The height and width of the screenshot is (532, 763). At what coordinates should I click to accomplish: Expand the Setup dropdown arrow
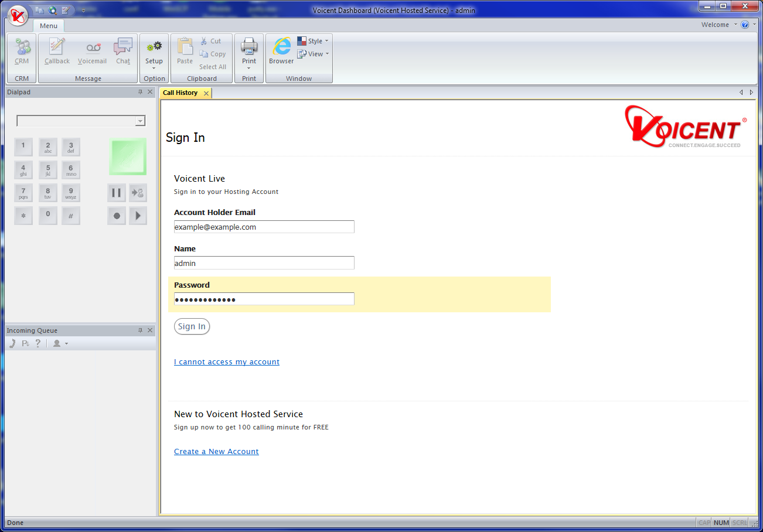154,68
